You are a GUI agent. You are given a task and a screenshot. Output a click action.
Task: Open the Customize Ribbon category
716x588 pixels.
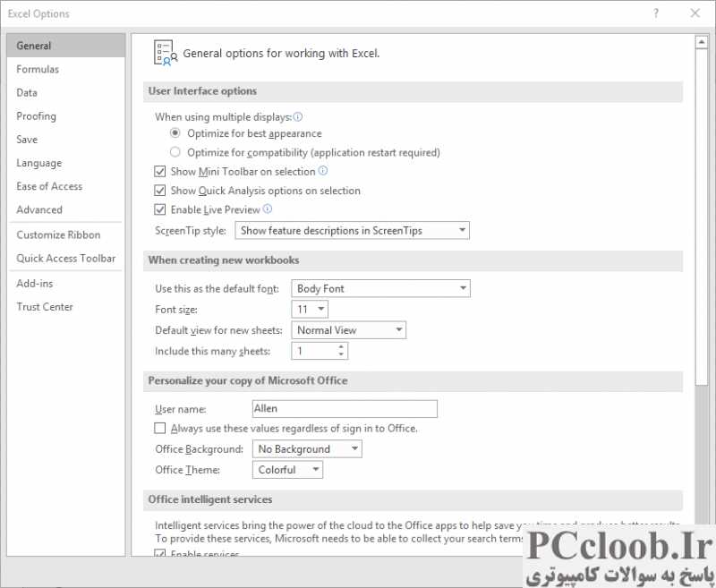(66, 234)
